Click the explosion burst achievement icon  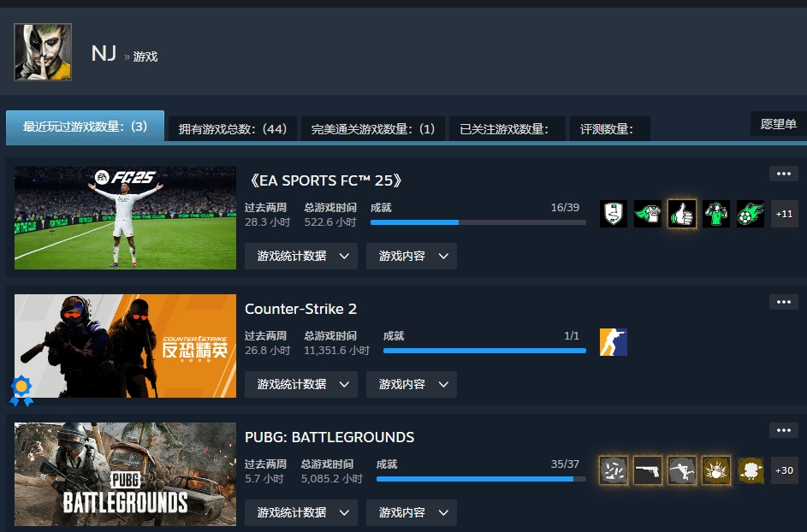(x=716, y=470)
